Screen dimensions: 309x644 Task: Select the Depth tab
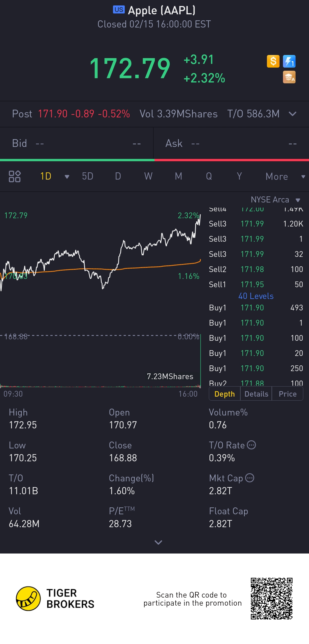[x=225, y=394]
